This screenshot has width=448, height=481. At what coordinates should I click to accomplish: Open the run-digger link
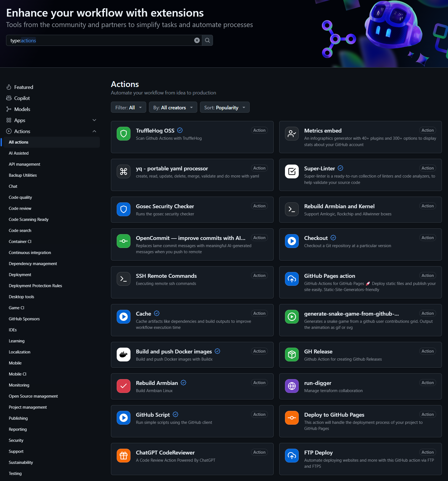pyautogui.click(x=318, y=383)
